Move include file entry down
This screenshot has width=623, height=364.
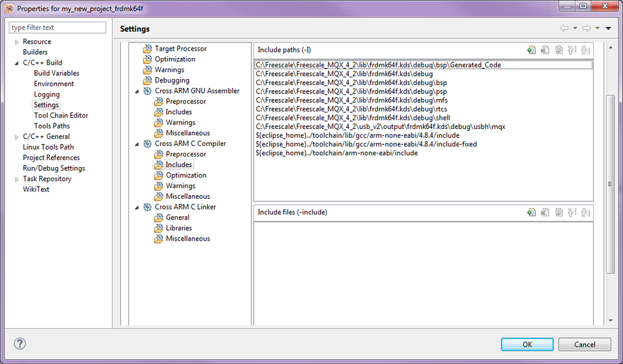(x=585, y=213)
